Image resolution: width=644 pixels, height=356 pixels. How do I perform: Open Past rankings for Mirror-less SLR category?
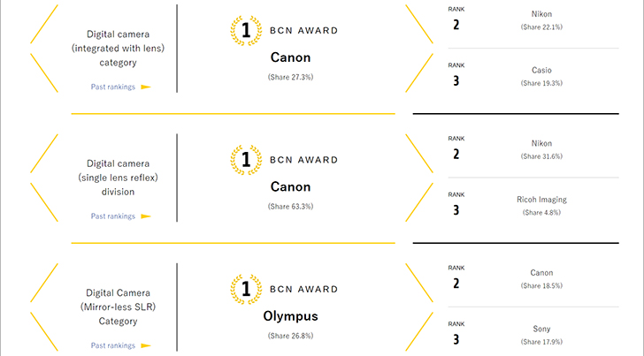[x=113, y=345]
